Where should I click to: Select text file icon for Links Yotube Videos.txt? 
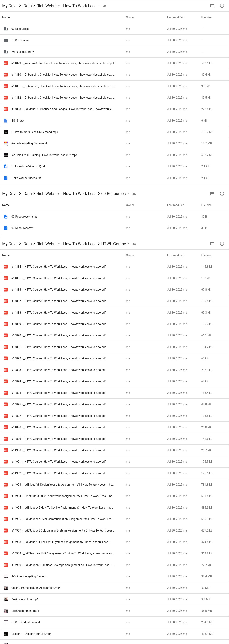coord(6,178)
